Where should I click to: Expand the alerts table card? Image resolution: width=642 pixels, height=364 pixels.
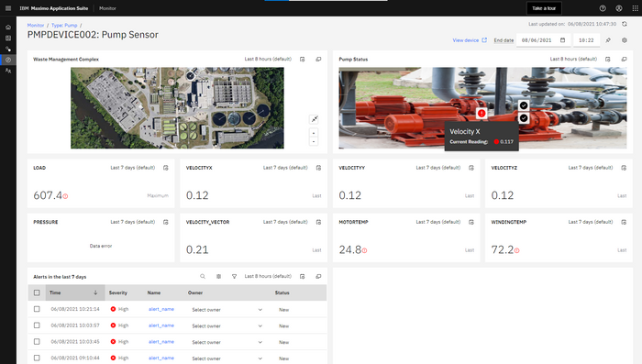coord(318,276)
